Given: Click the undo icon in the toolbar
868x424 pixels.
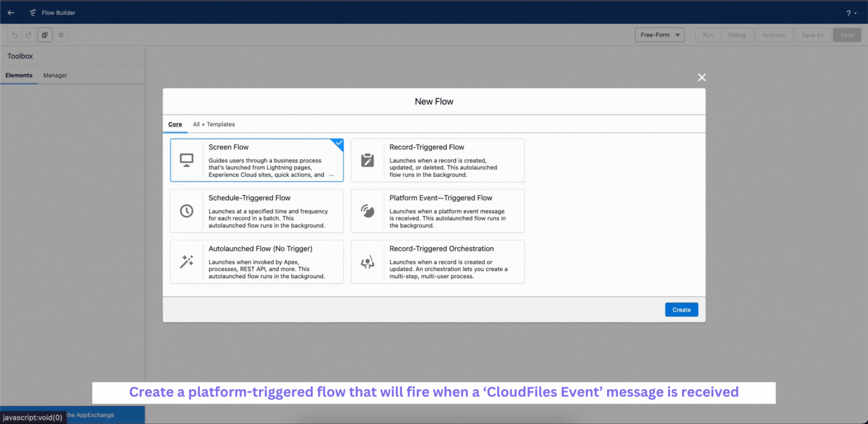Looking at the screenshot, I should click(x=14, y=35).
